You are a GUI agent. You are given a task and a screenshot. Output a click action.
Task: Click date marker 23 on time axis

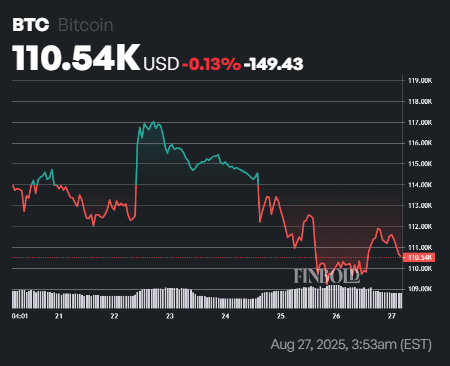pos(170,316)
